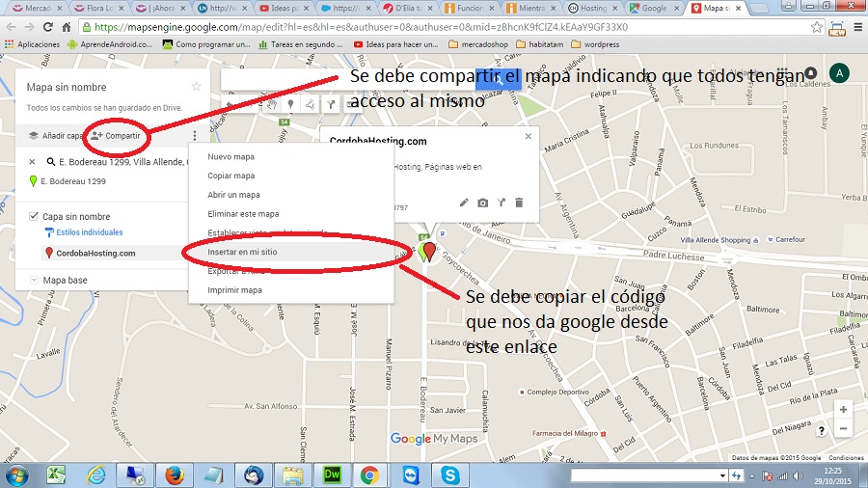Click the Añadir capa layers icon

pyautogui.click(x=34, y=136)
